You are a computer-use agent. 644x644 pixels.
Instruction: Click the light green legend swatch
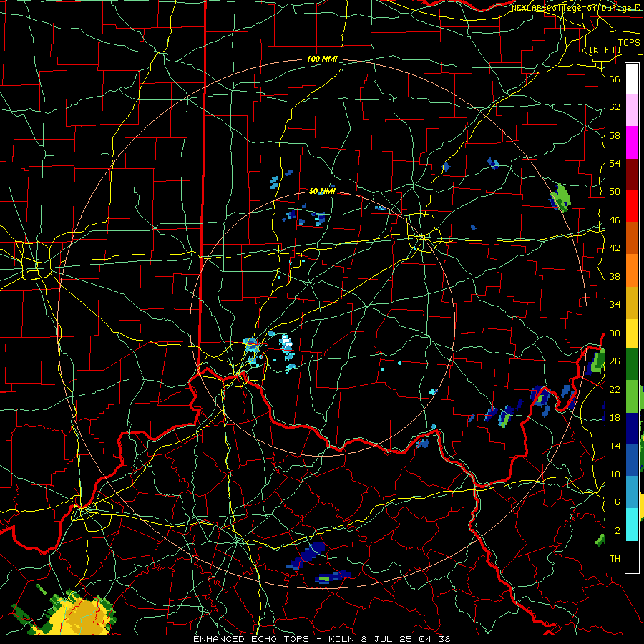pos(632,396)
